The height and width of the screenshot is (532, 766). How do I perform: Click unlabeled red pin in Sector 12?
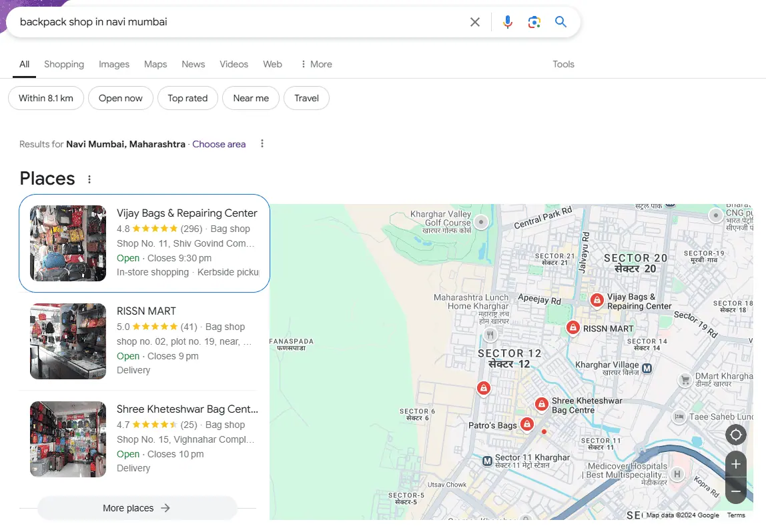click(484, 389)
